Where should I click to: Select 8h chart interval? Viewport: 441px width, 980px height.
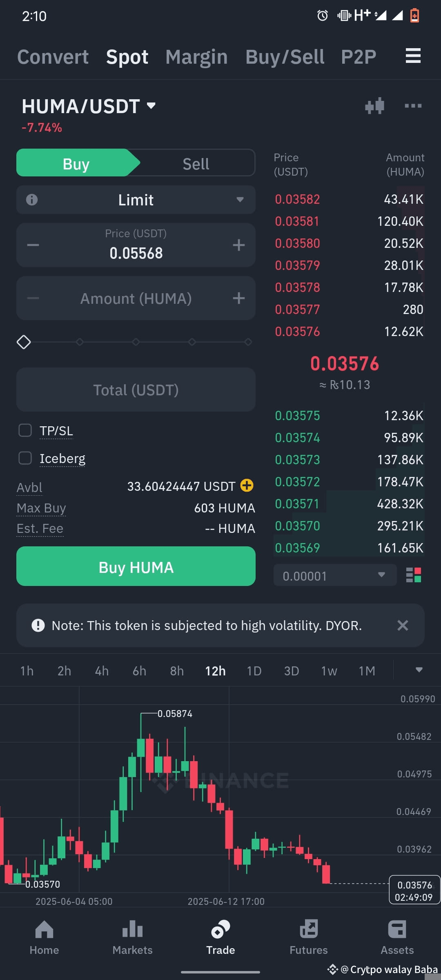point(177,670)
